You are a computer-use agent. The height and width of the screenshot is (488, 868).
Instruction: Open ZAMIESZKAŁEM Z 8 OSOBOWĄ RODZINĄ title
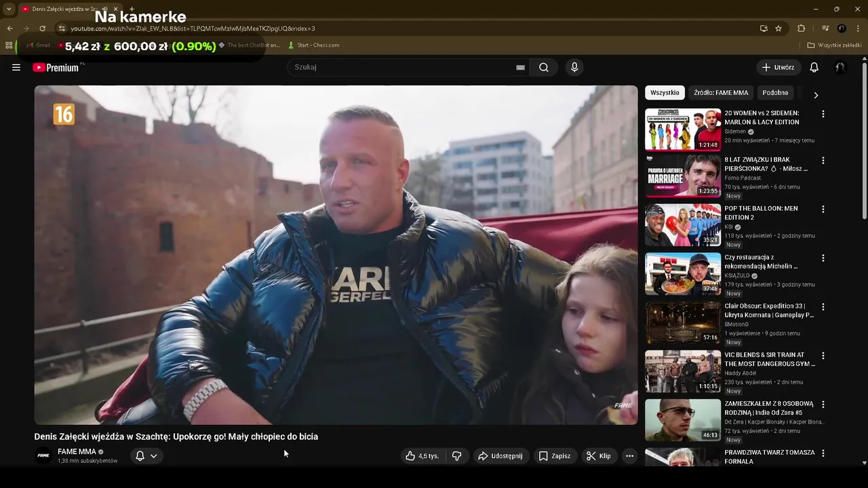pos(769,408)
